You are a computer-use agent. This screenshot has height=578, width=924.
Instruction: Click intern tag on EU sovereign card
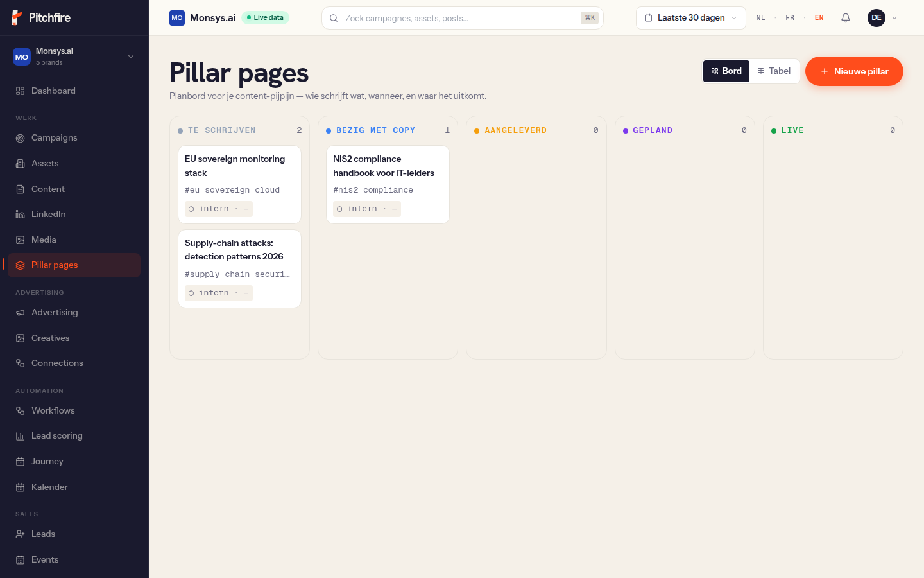(219, 209)
